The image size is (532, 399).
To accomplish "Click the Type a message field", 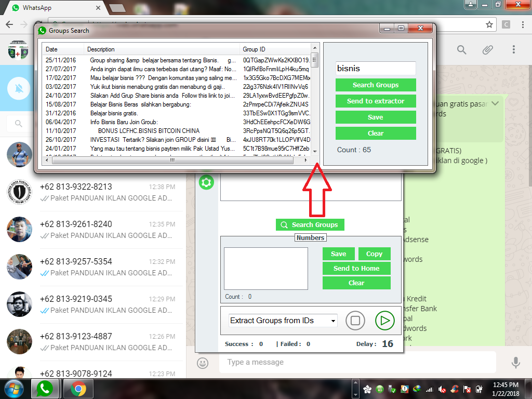I will [357, 362].
